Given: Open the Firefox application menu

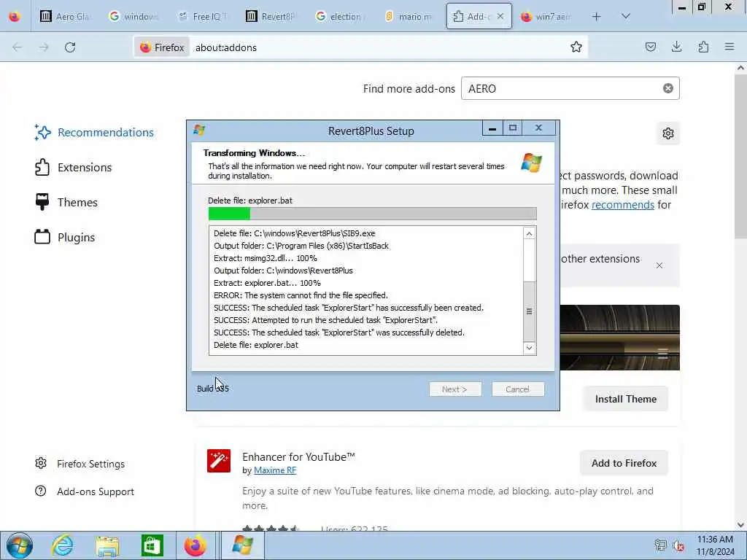Looking at the screenshot, I should coord(729,47).
